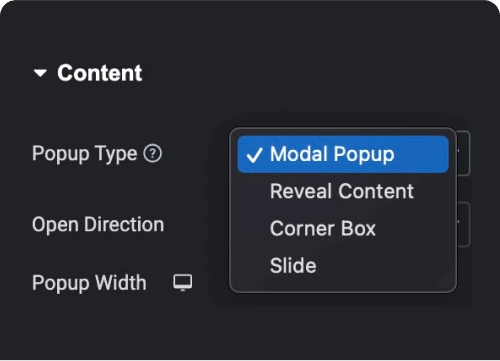Open the Open Direction dropdown field
500x361 pixels.
click(464, 224)
